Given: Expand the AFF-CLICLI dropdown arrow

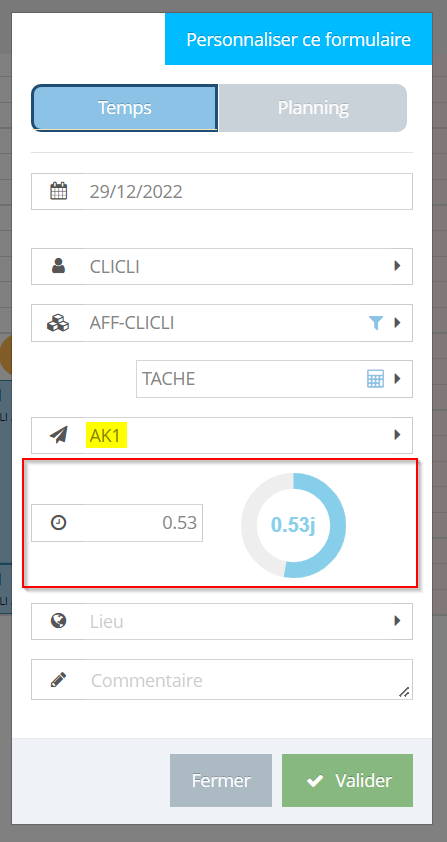Looking at the screenshot, I should (398, 323).
